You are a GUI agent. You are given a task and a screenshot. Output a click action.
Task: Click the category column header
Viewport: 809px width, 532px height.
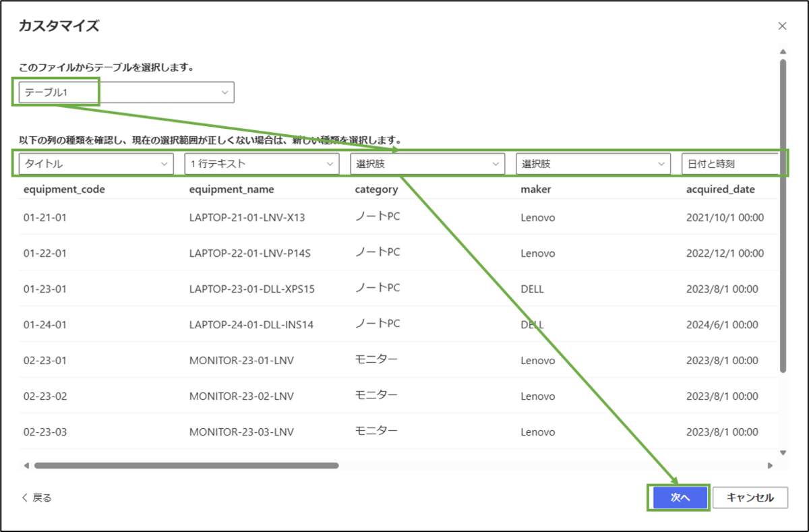[376, 189]
